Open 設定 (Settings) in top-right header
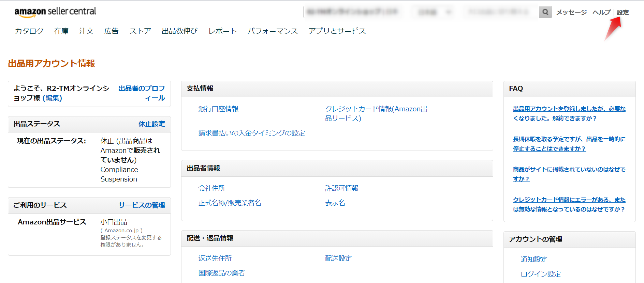 click(x=623, y=12)
